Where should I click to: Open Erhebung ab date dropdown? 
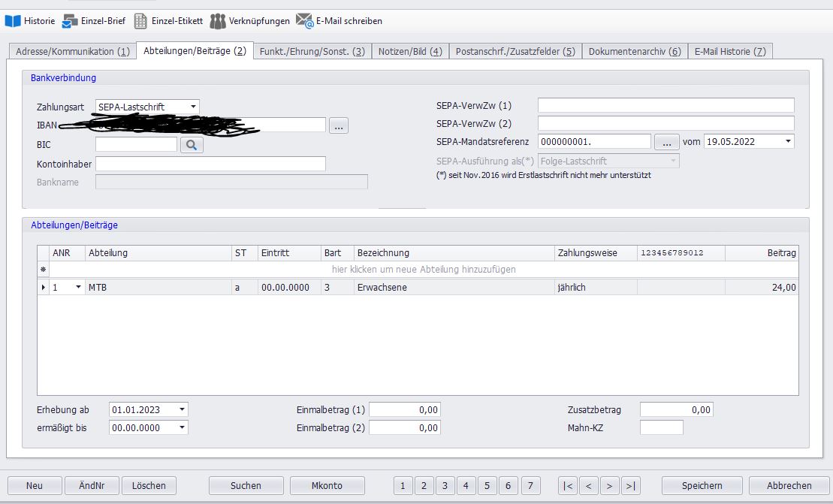click(x=182, y=410)
